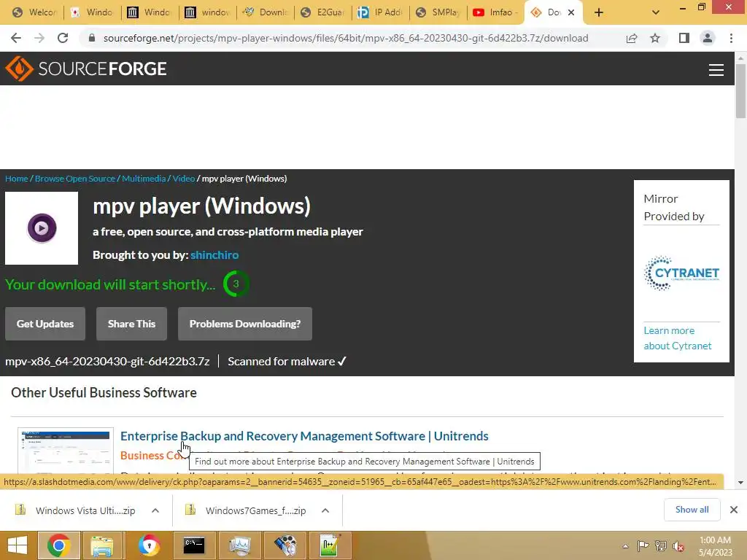The height and width of the screenshot is (560, 747).
Task: Click the scrollbar down arrow
Action: (x=740, y=483)
